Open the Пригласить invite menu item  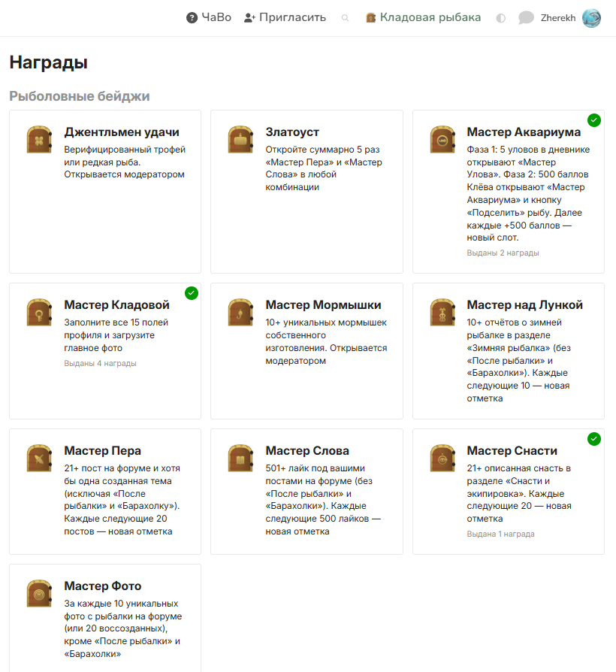pyautogui.click(x=285, y=17)
